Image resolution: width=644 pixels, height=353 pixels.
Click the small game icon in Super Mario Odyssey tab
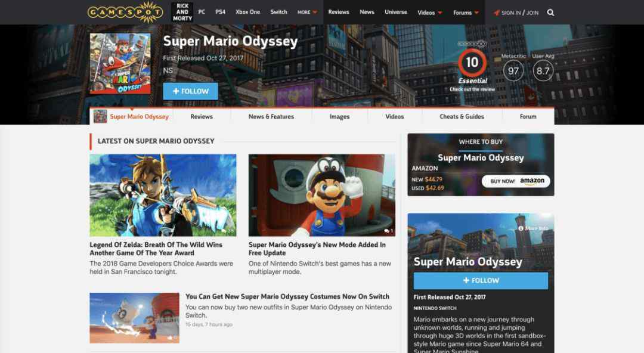100,117
